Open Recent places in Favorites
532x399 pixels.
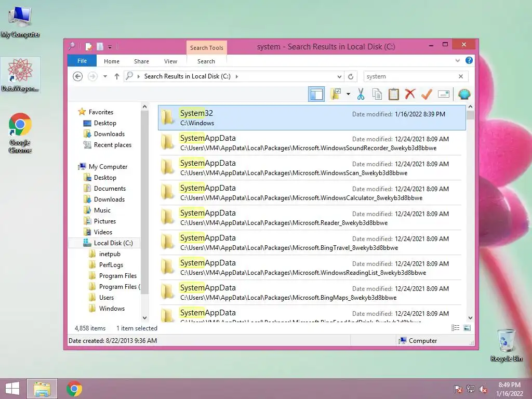[113, 145]
